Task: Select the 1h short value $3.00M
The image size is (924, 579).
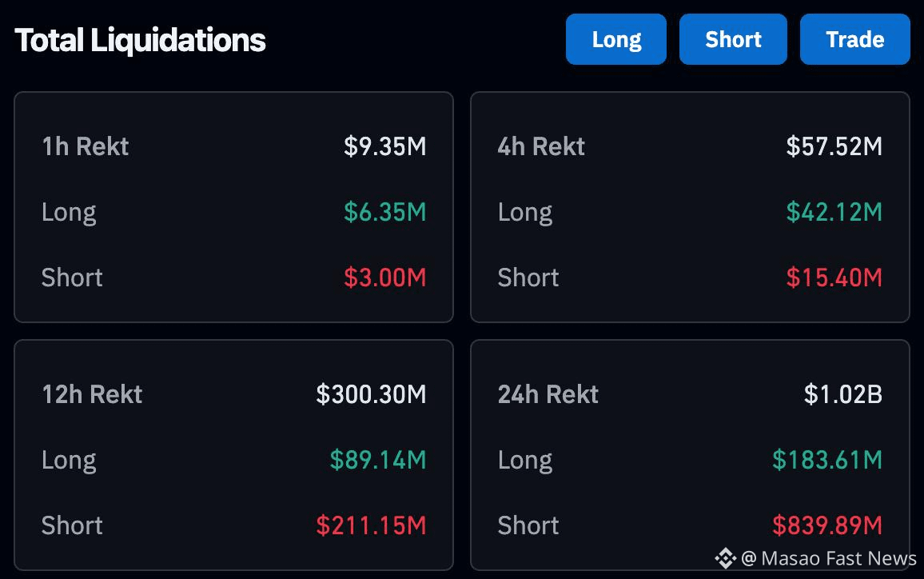Action: click(x=384, y=278)
